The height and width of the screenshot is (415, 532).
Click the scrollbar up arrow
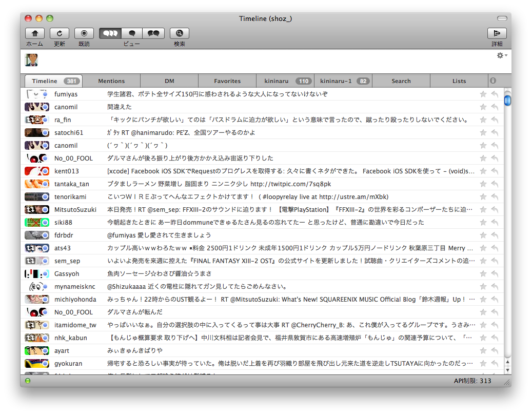(507, 362)
